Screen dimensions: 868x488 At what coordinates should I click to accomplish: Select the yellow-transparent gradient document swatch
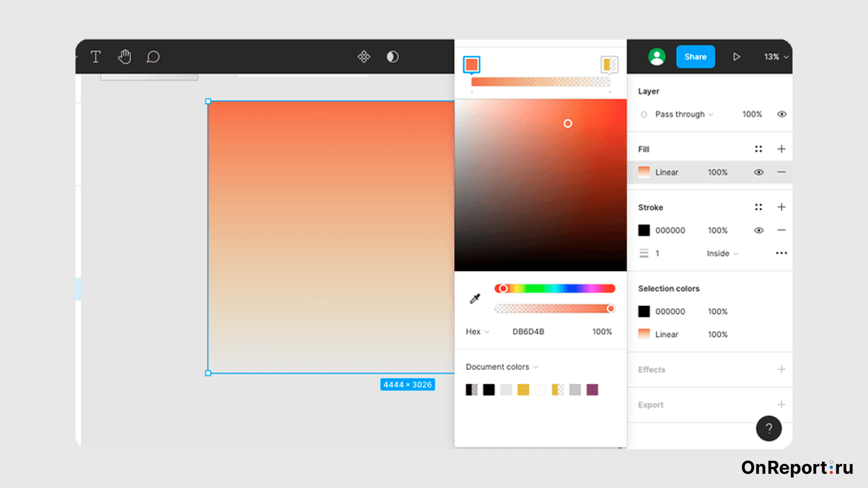click(x=558, y=389)
